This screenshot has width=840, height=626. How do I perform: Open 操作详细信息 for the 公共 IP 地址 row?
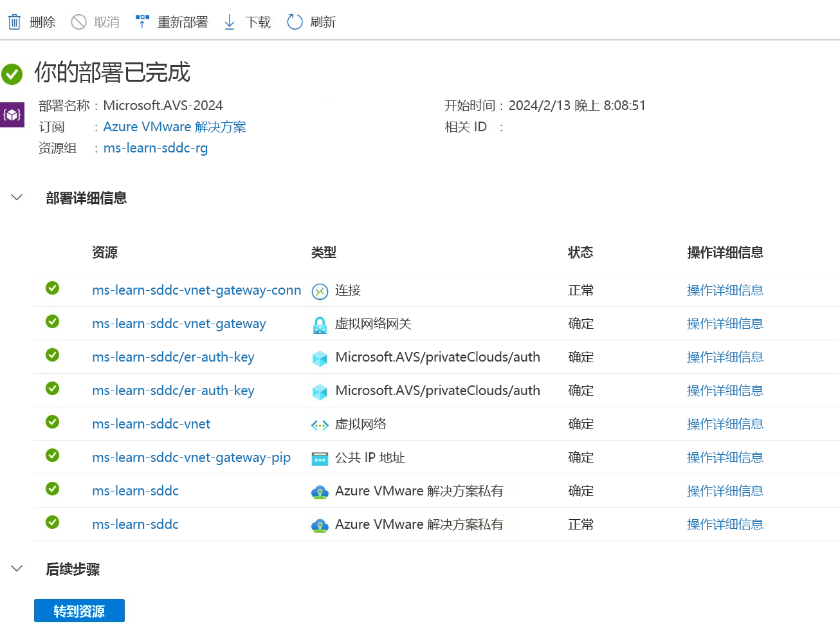point(725,457)
